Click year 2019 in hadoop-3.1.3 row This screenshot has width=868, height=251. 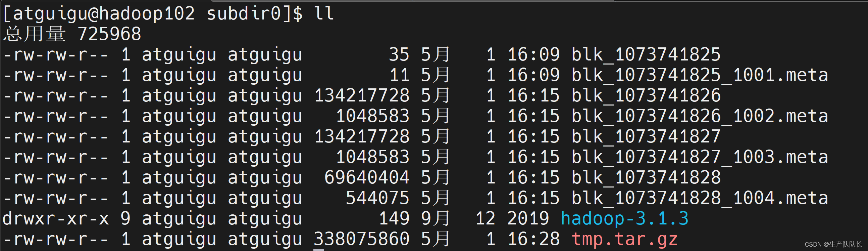[528, 219]
